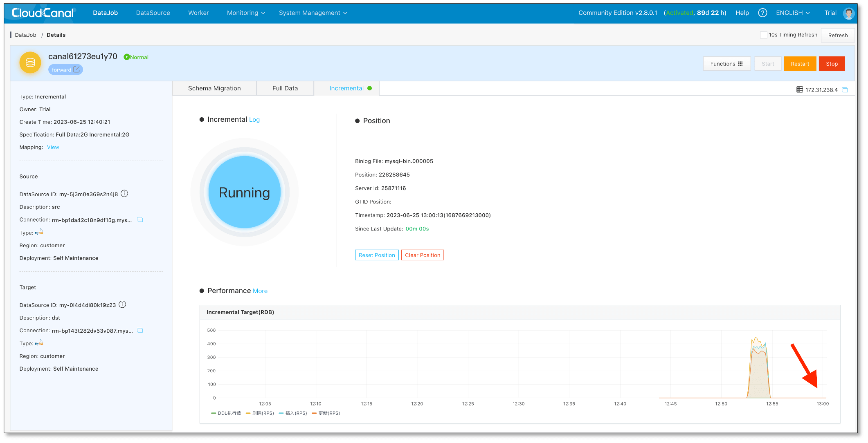The height and width of the screenshot is (443, 868).
Task: Open the Trial user avatar
Action: tap(848, 13)
